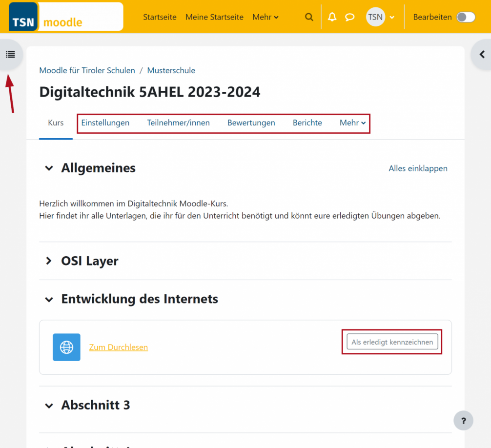Screen dimensions: 491x448
Task: Switch to the Bewertungen tab
Action: click(x=251, y=122)
